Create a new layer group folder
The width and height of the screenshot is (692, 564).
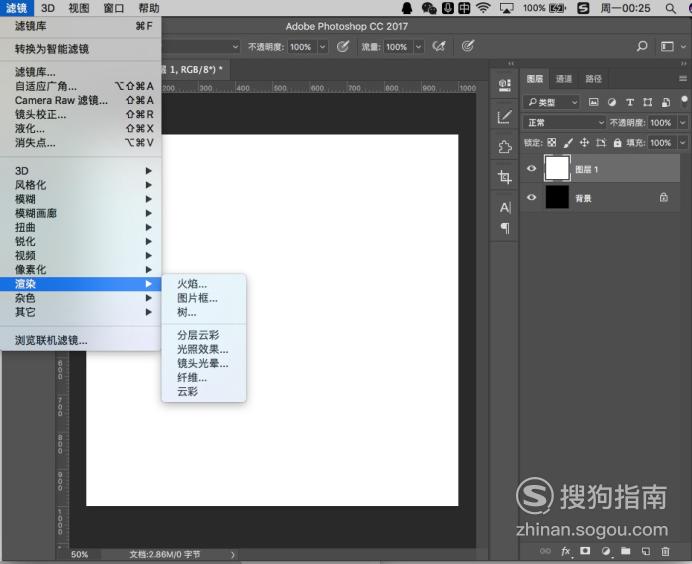pyautogui.click(x=626, y=550)
